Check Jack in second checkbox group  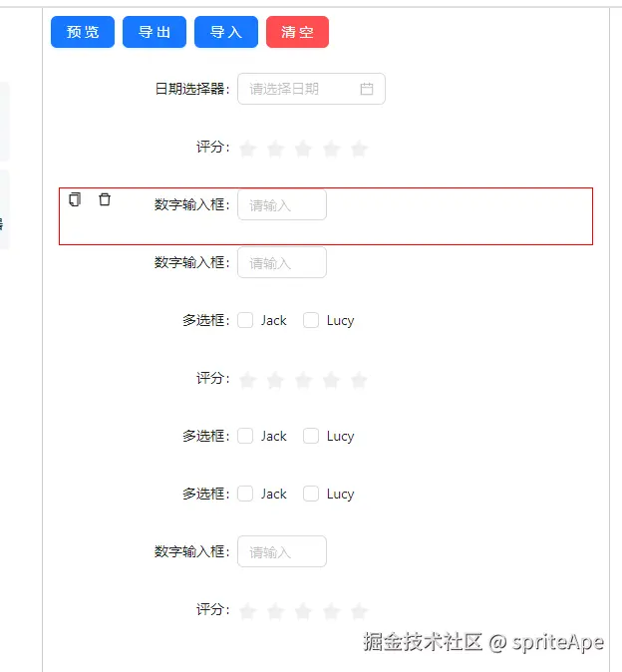point(245,436)
